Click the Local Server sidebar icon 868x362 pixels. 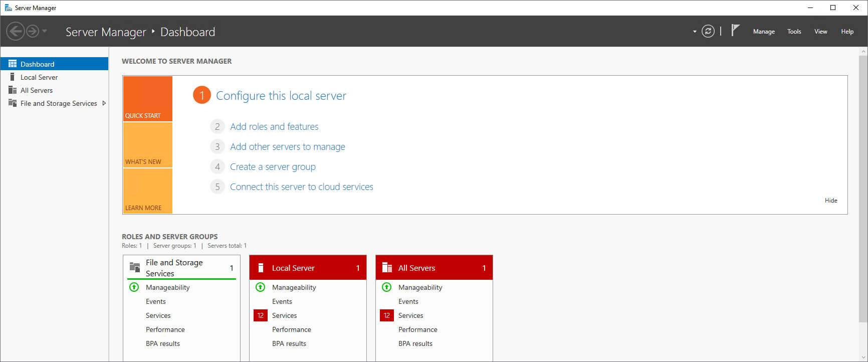tap(13, 77)
